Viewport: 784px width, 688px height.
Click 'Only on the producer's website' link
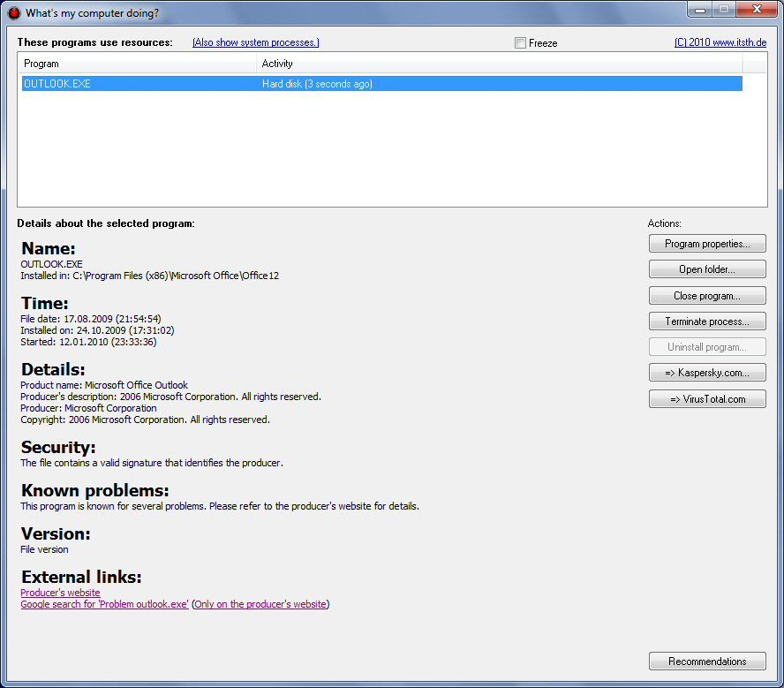click(x=260, y=604)
